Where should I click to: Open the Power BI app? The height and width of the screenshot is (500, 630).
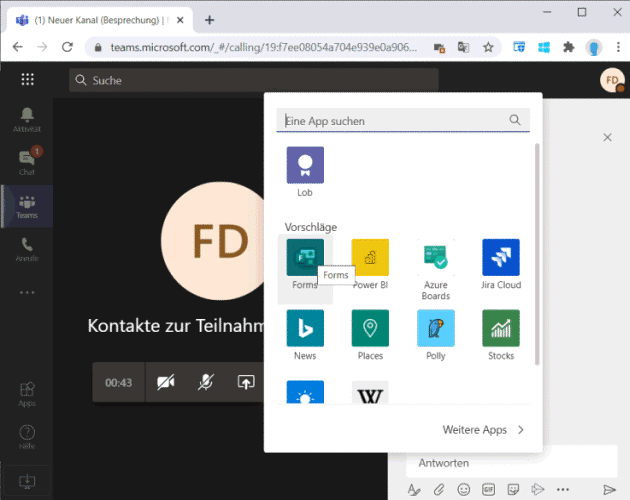(x=370, y=258)
